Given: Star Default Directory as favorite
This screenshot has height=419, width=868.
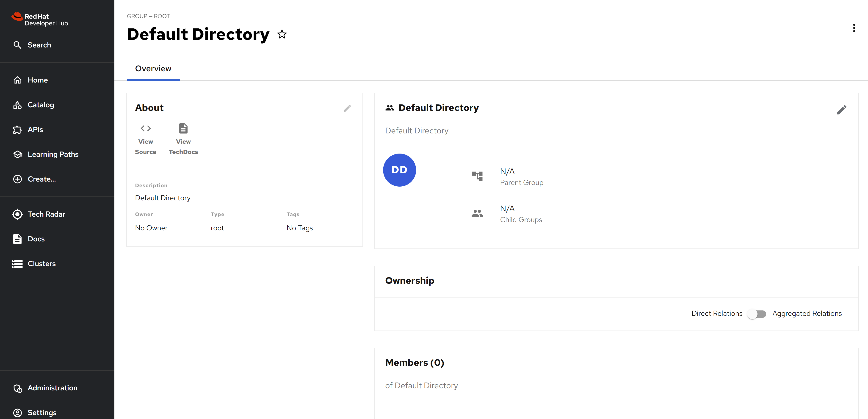Looking at the screenshot, I should click(282, 34).
